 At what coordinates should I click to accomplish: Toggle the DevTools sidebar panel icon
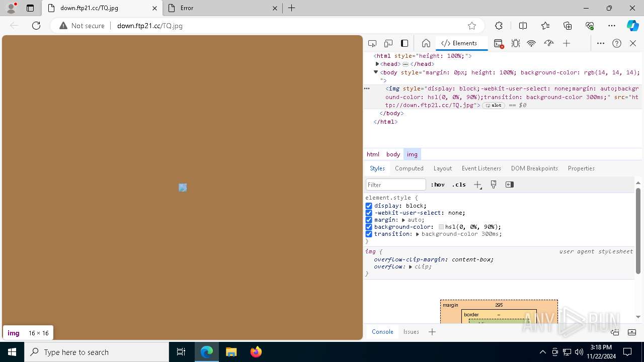click(x=405, y=43)
